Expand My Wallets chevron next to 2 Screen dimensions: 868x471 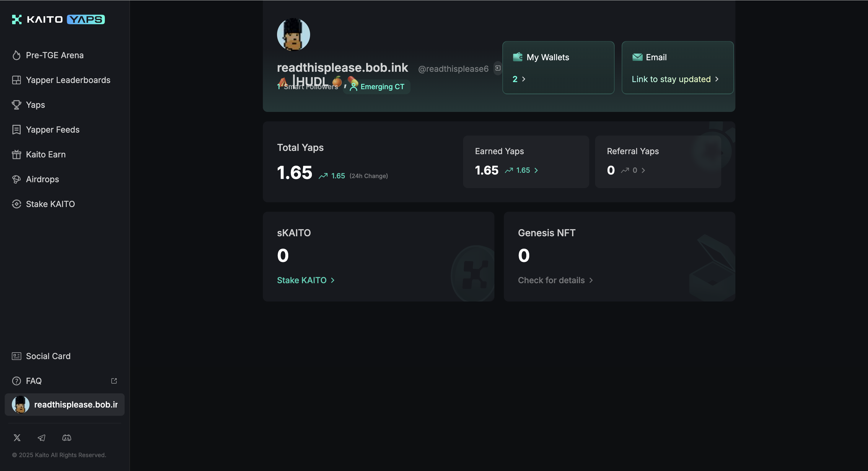click(524, 79)
